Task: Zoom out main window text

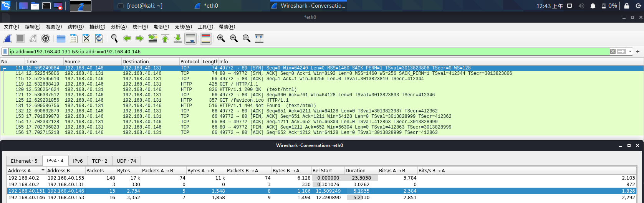Action: [x=234, y=38]
